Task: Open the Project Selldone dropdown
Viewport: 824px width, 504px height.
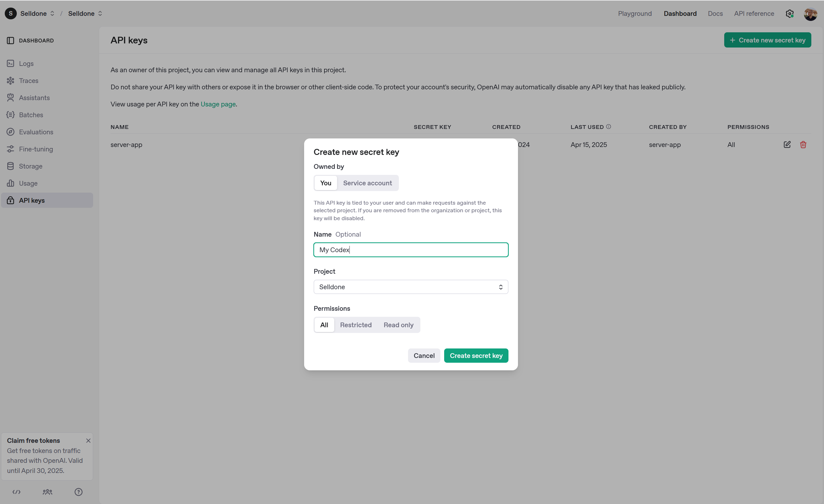Action: tap(411, 287)
